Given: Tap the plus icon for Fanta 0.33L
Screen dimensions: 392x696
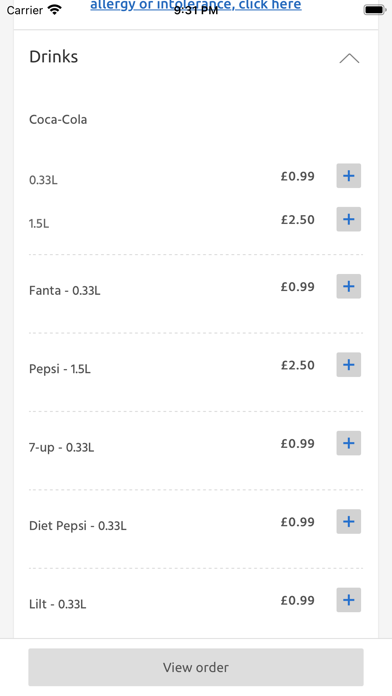Looking at the screenshot, I should (348, 286).
